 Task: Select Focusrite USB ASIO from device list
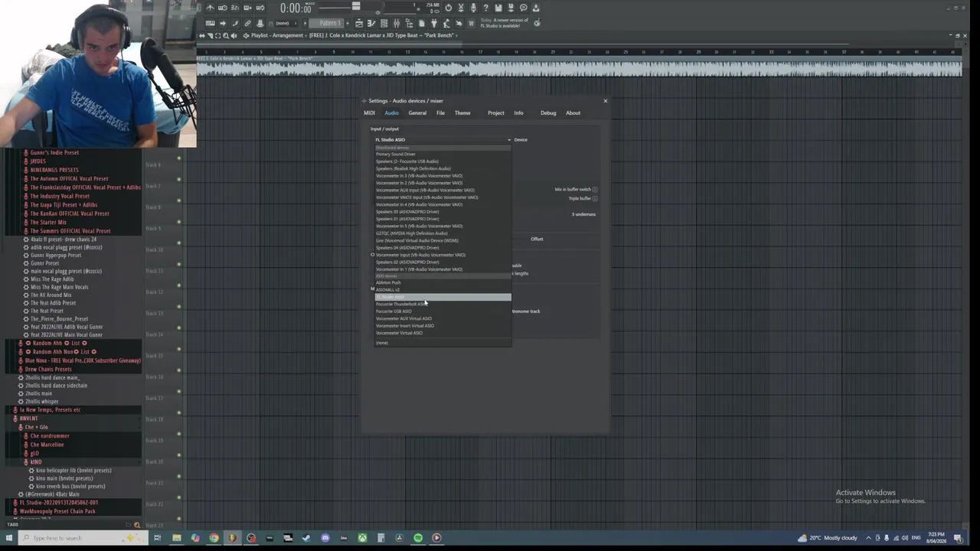[x=443, y=311]
